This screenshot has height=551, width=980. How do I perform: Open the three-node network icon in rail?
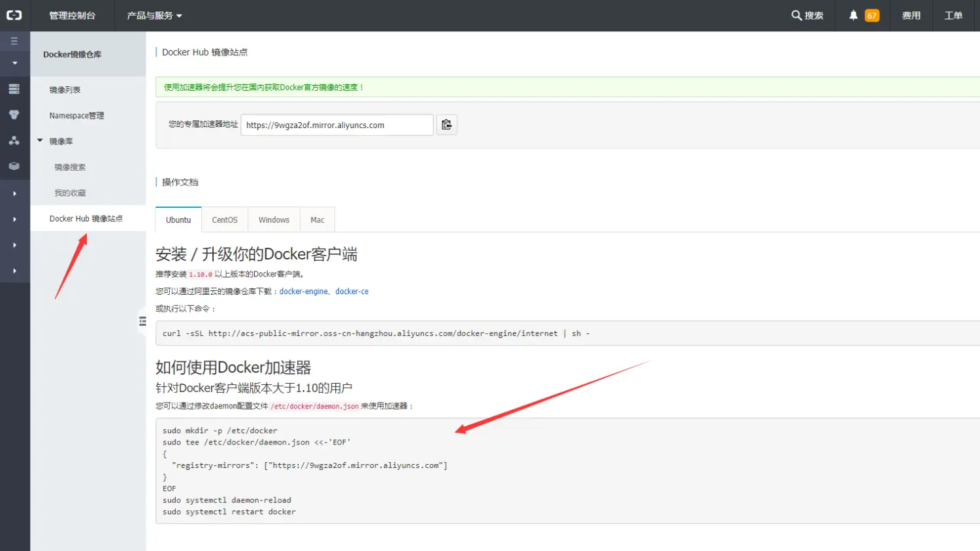[x=14, y=141]
